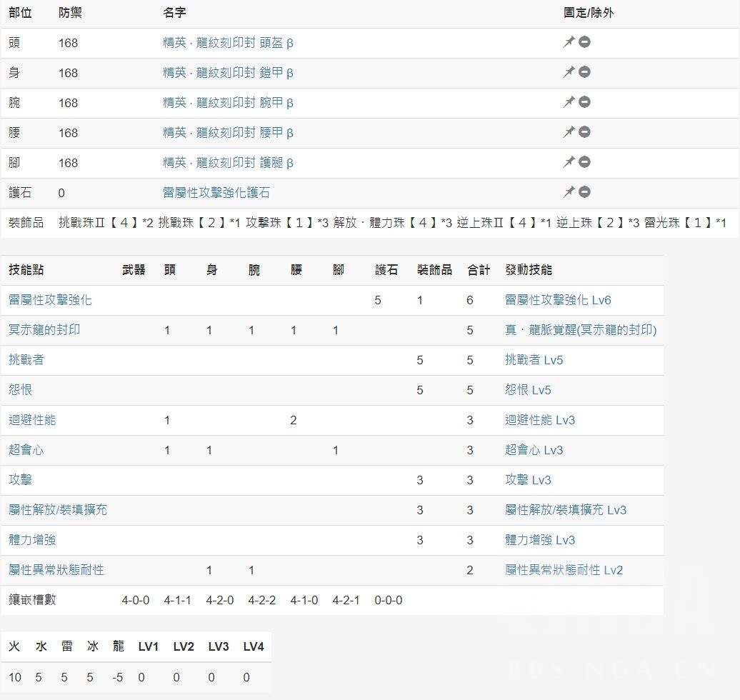The height and width of the screenshot is (700, 740).
Task: Toggle exclusion on the 鎧甲 β chest row
Action: (x=584, y=73)
